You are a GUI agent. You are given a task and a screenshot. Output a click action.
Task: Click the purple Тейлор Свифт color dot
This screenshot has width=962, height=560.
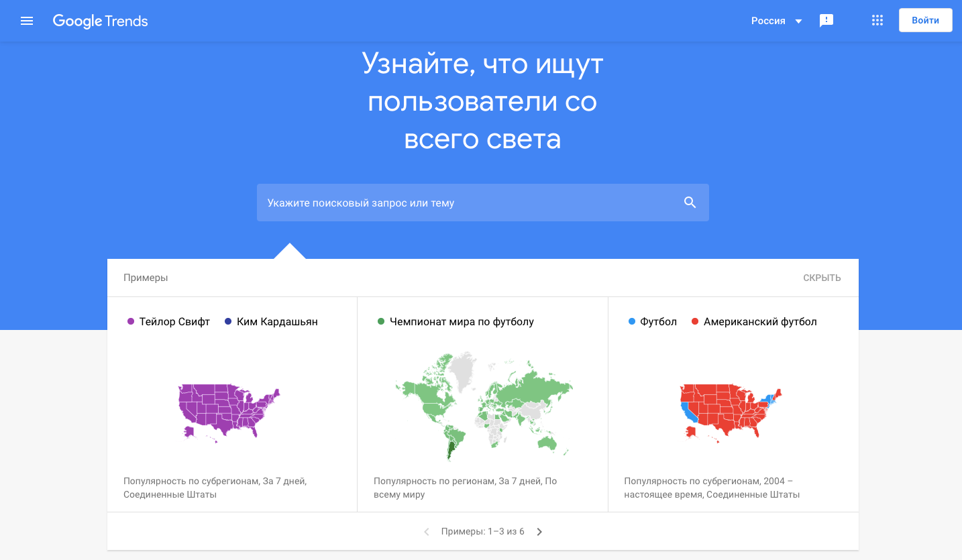(131, 322)
